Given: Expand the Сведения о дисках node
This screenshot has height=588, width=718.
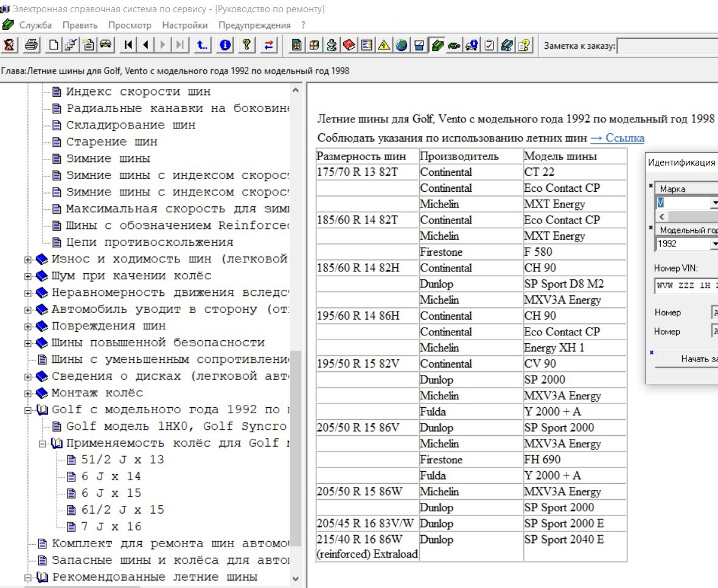Looking at the screenshot, I should pos(28,377).
